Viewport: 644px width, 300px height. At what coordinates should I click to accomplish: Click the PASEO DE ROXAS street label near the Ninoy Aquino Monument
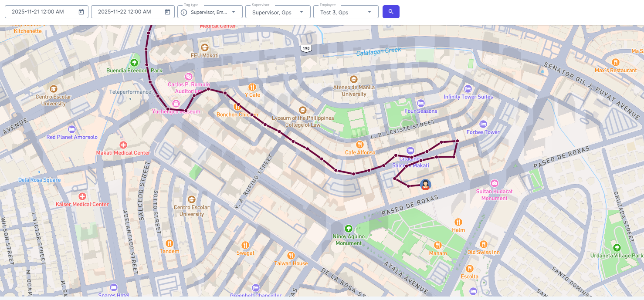click(x=410, y=206)
